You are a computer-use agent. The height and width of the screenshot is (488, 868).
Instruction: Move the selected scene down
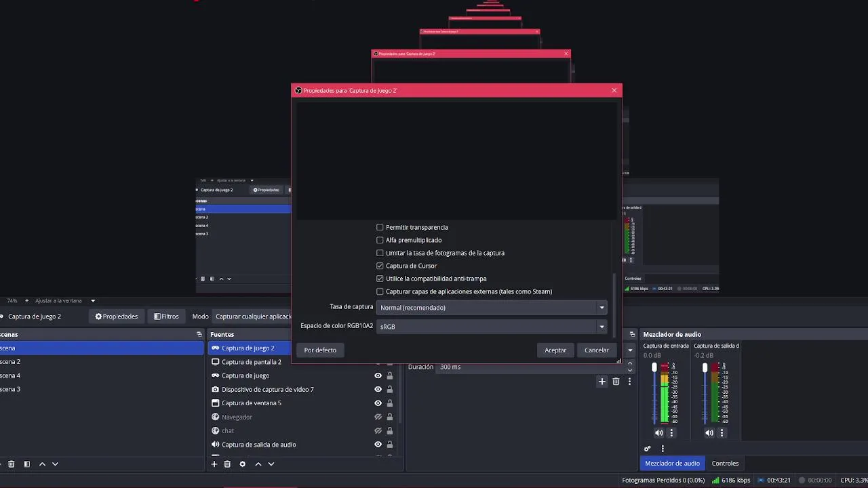[55, 464]
